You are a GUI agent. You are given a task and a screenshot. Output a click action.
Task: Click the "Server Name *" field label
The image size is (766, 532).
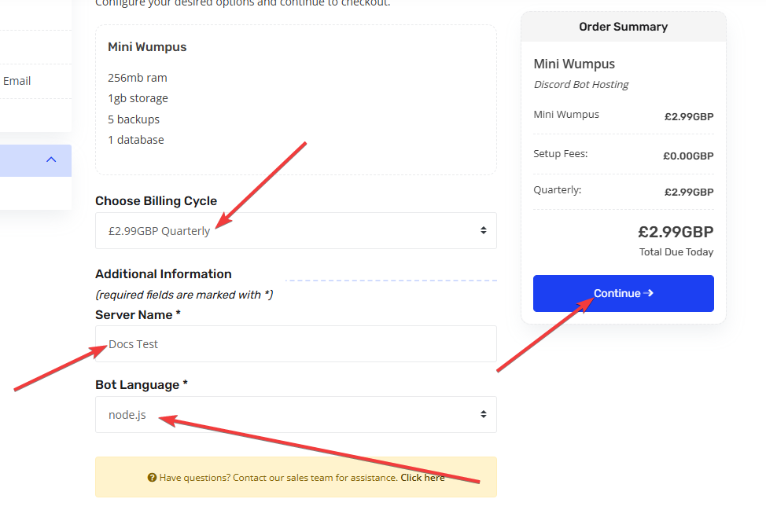(138, 315)
